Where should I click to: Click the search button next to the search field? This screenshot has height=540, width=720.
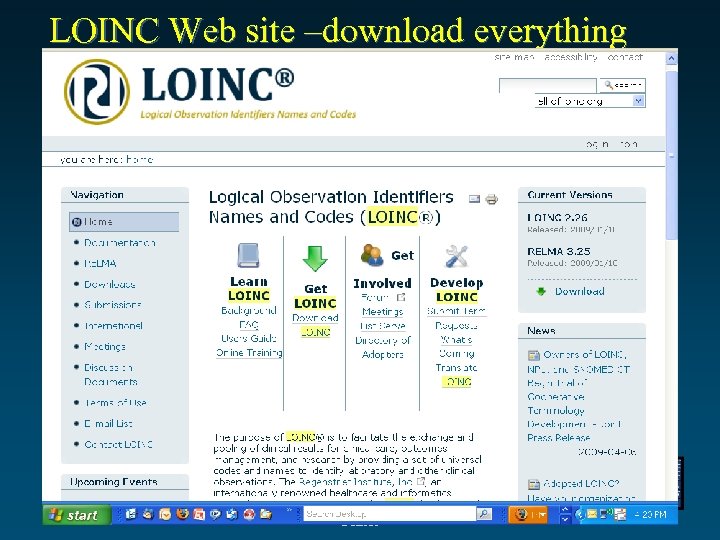click(x=622, y=85)
